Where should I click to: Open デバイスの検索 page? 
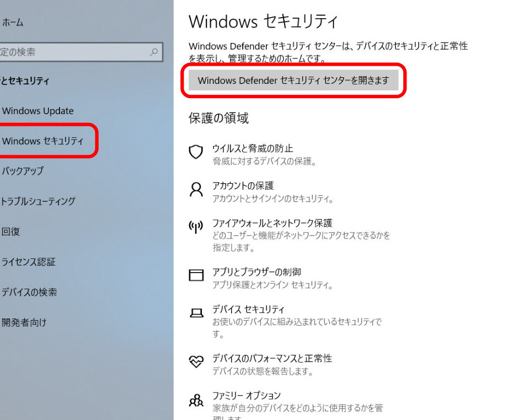[x=29, y=293]
